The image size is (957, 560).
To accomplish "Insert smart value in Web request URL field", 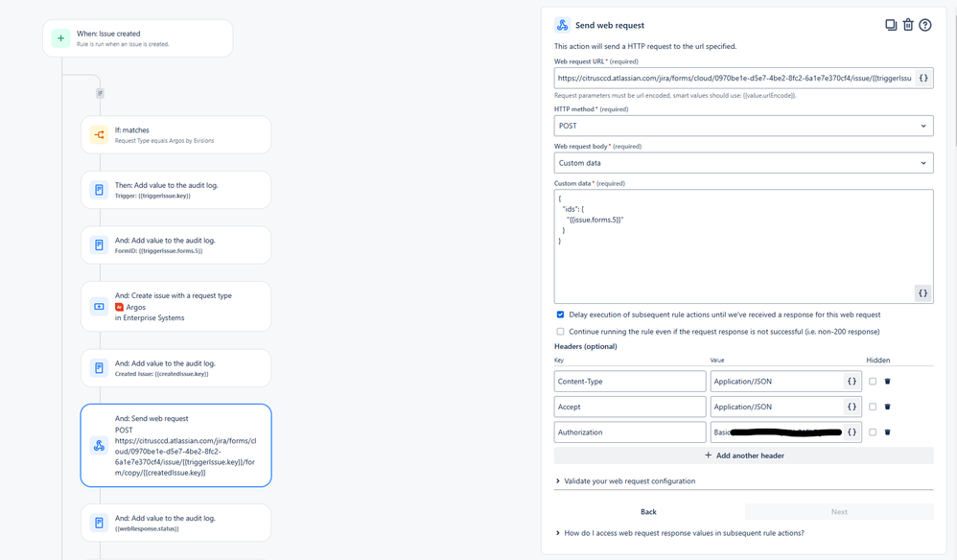I will (x=922, y=78).
